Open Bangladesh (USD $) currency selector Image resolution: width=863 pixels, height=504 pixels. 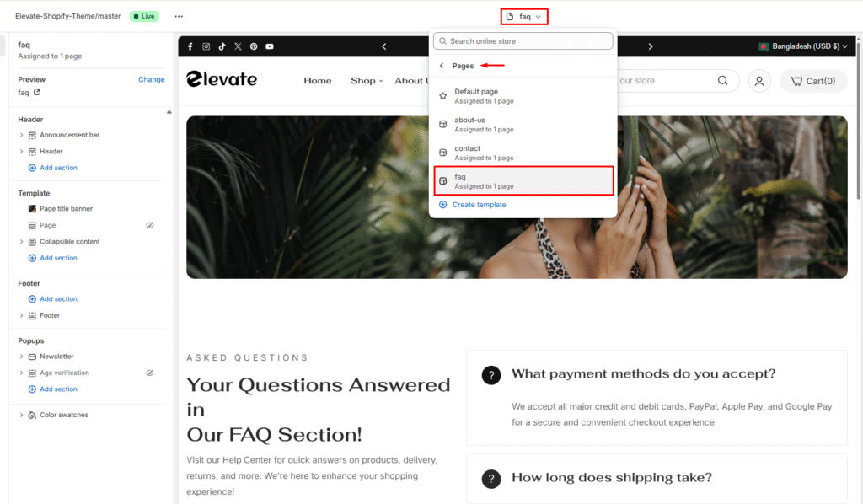802,46
